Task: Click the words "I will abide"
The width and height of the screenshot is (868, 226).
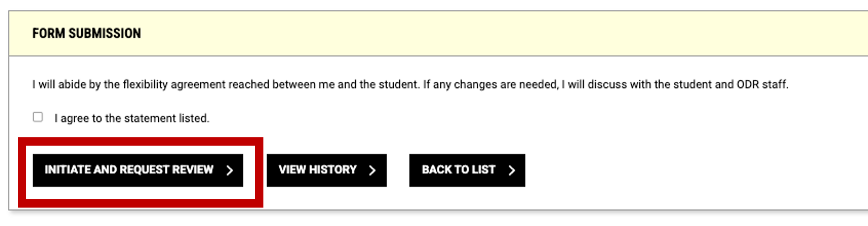Action: [54, 84]
